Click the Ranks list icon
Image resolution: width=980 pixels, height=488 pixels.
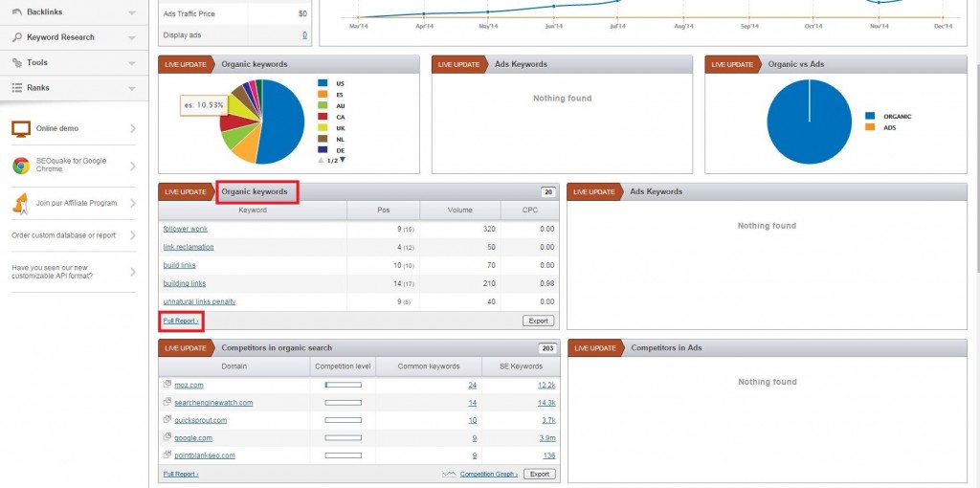point(17,88)
